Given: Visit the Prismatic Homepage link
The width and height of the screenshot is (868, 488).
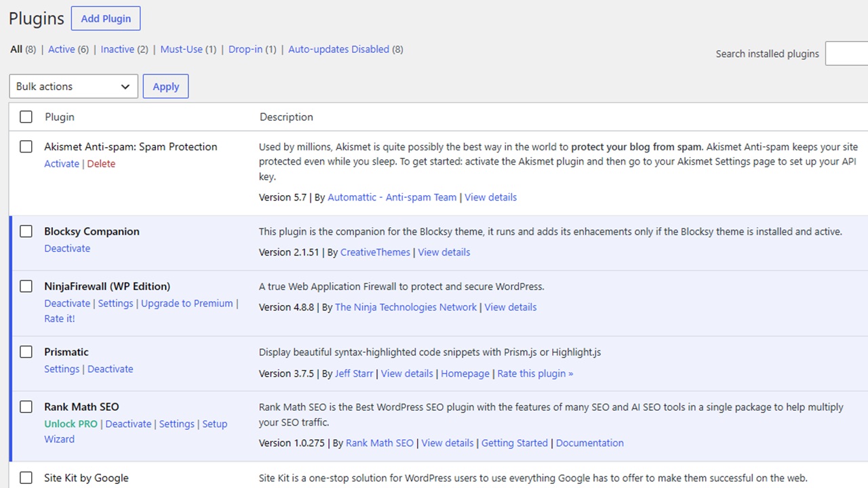Looking at the screenshot, I should pyautogui.click(x=465, y=373).
